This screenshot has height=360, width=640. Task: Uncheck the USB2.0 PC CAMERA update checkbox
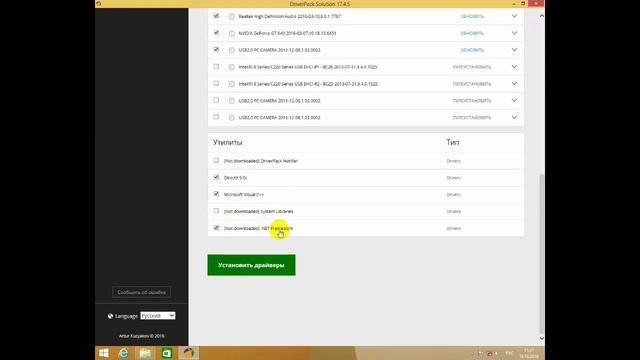pos(216,49)
